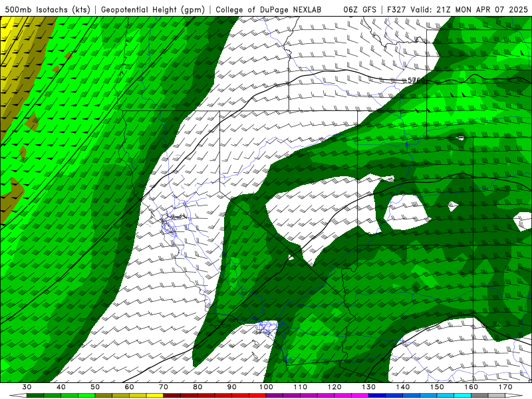Click the 120 value on the color scale
532x399 pixels.
[334, 387]
